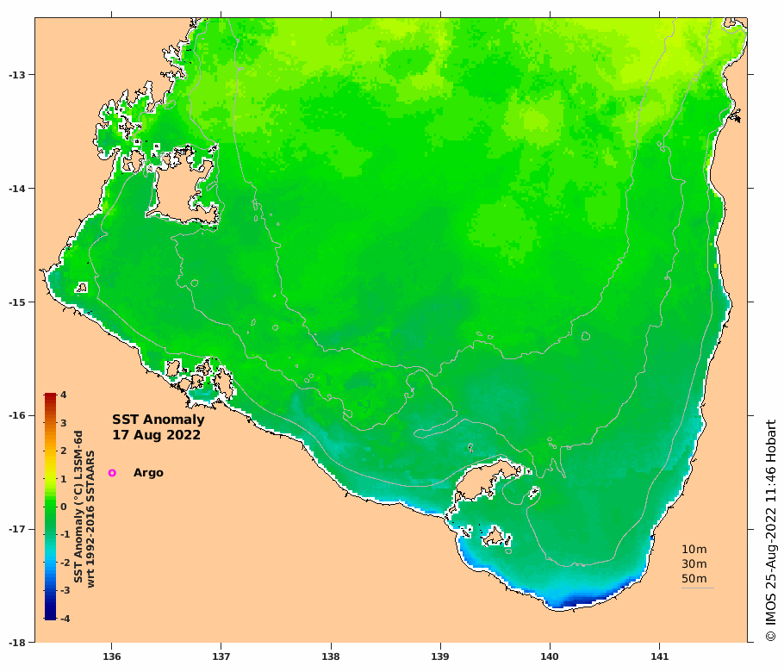Viewport: 784px width, 672px height.
Task: Click the '141' longitude axis label
Action: point(659,656)
